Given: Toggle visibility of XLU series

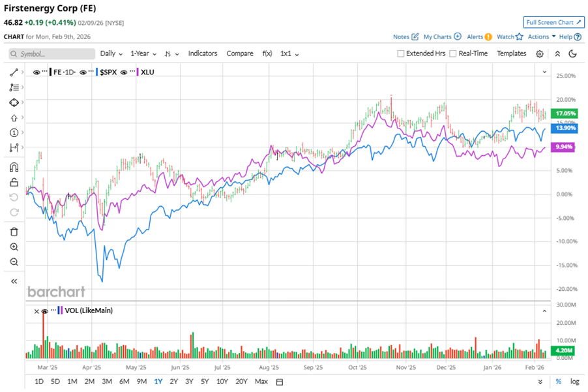Looking at the screenshot, I should tap(124, 72).
